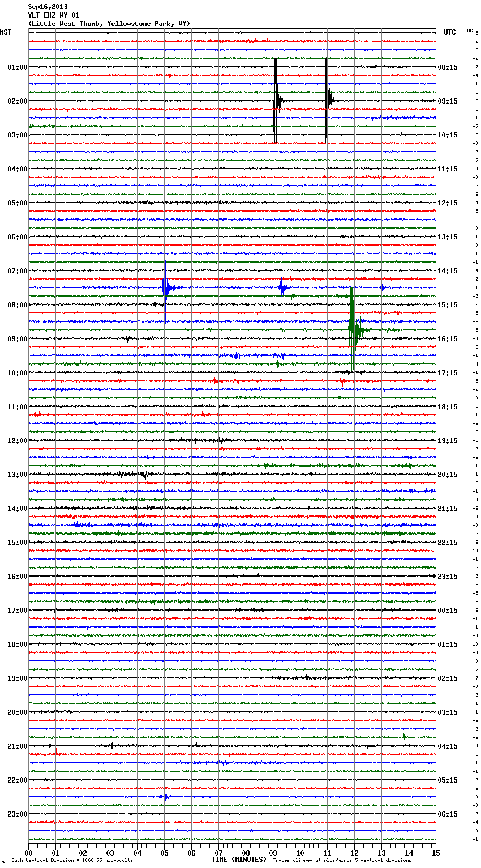Click the station code "YLT EHZ WY 01"
This screenshot has width=481, height=868.
tap(54, 15)
